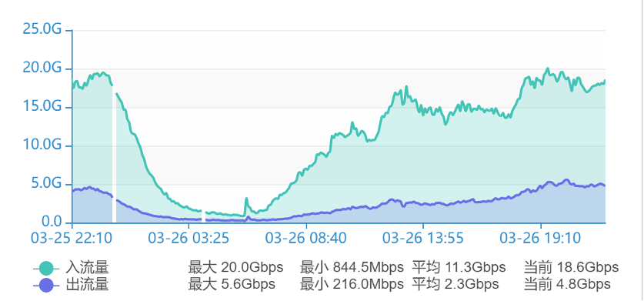644x301 pixels.
Task: Click the 最小 844.5Mbps inbound statistic
Action: [x=352, y=268]
